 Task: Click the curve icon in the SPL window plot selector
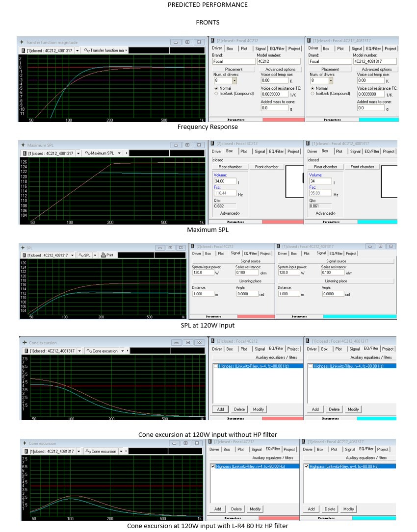point(81,255)
